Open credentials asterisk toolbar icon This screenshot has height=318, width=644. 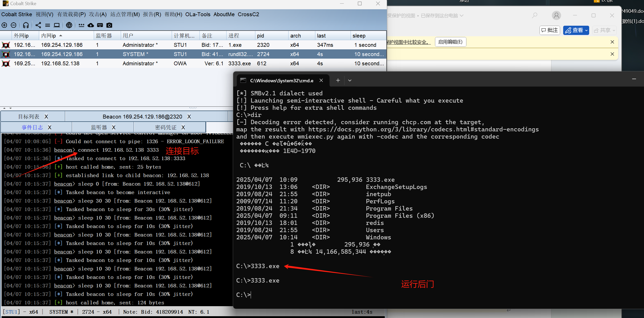tap(81, 25)
